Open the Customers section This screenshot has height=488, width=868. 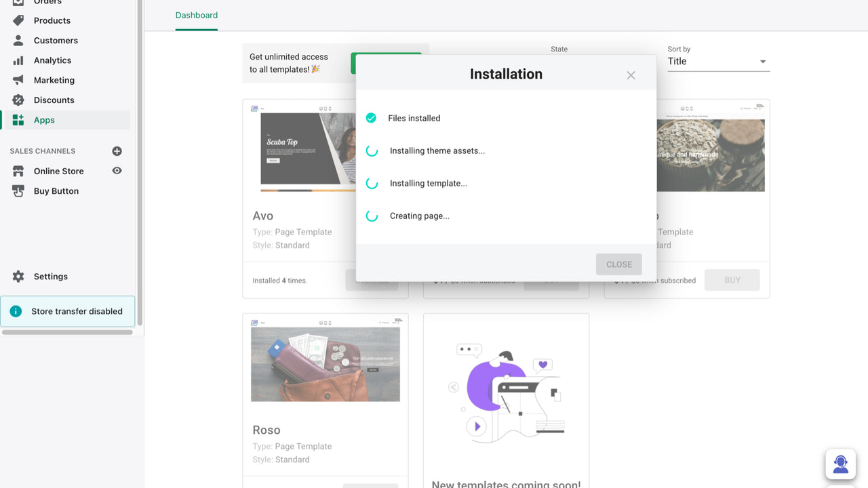(x=55, y=40)
